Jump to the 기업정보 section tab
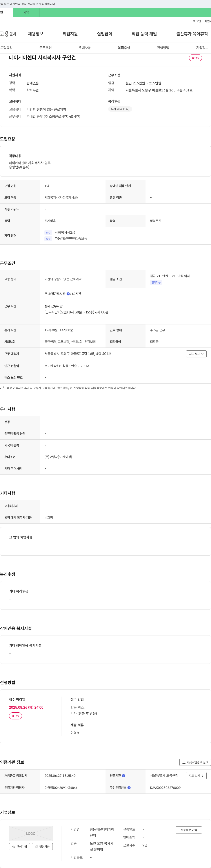Viewport: 211px width, 868px height. point(202,48)
